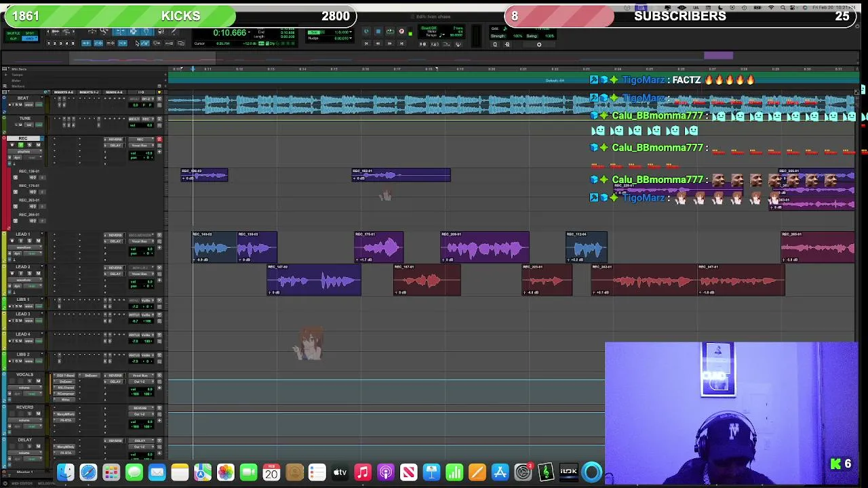
Task: Select the Trim tool
Action: pos(119,31)
